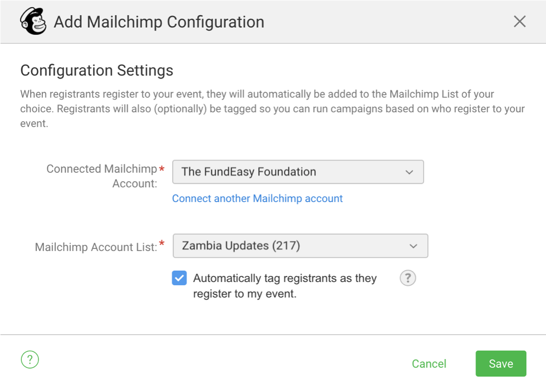This screenshot has width=546, height=392.
Task: Click 'Connect another Mailchimp account' link
Action: [257, 198]
